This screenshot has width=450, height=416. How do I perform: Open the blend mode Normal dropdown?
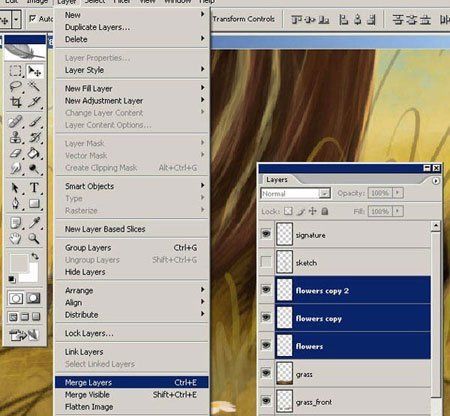tap(295, 193)
